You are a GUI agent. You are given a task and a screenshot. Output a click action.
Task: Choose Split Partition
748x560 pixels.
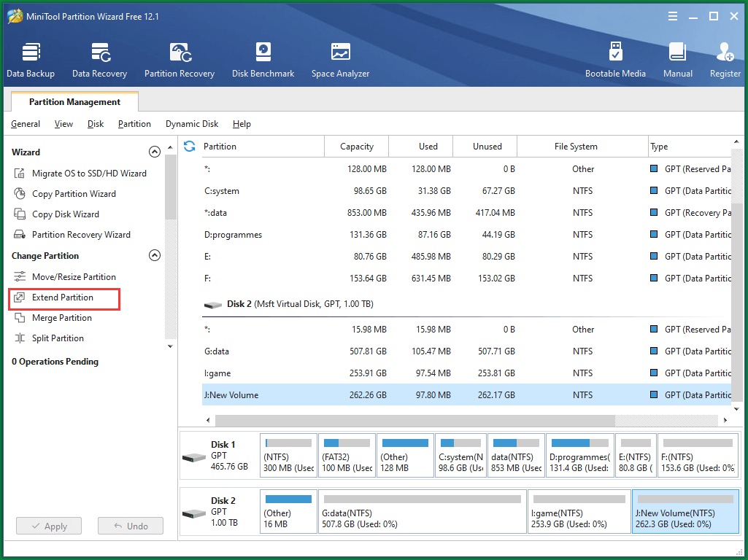pyautogui.click(x=48, y=338)
